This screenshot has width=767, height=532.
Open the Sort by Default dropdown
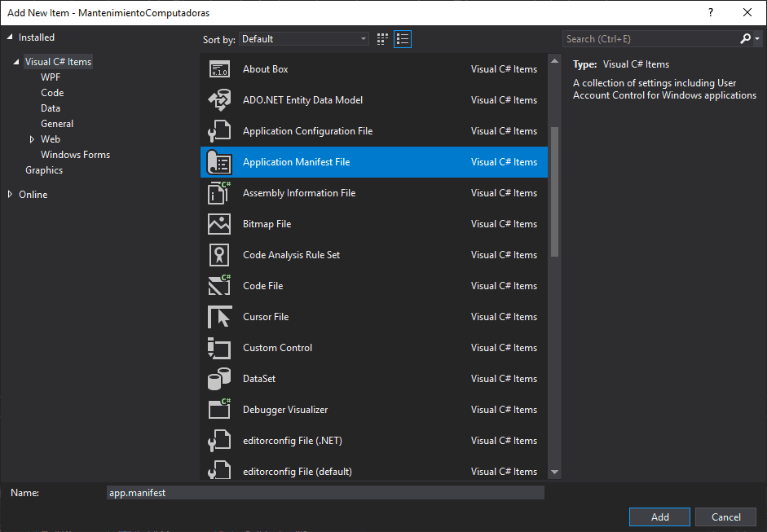tap(303, 38)
